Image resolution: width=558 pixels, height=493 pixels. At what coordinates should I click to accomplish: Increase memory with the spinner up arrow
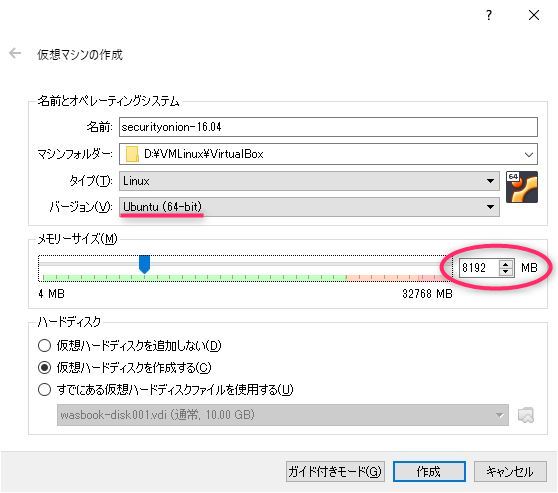506,264
